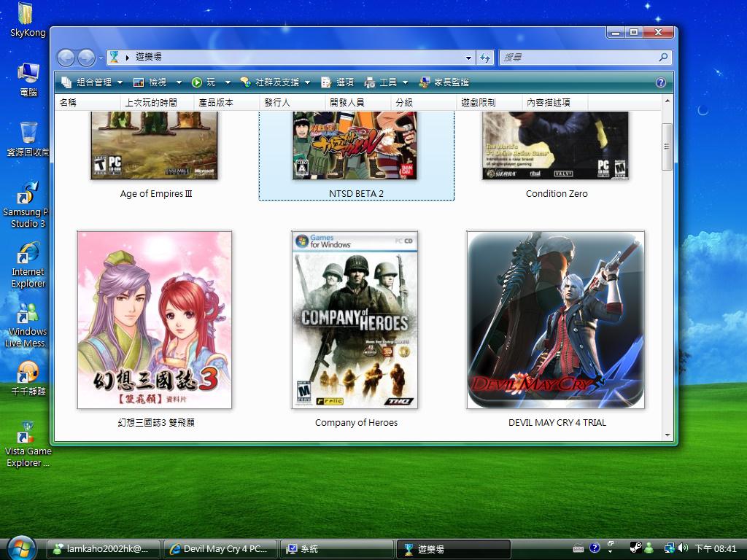Click the 選項 options button
This screenshot has height=560, width=747.
338,82
